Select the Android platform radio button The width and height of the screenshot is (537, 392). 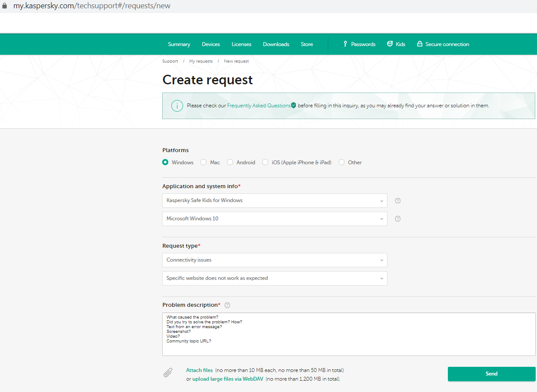point(230,162)
